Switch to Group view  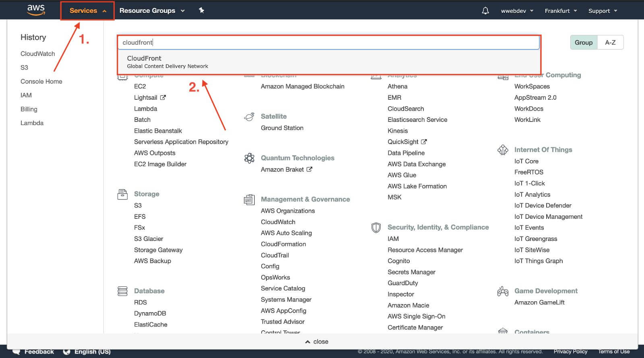point(584,42)
